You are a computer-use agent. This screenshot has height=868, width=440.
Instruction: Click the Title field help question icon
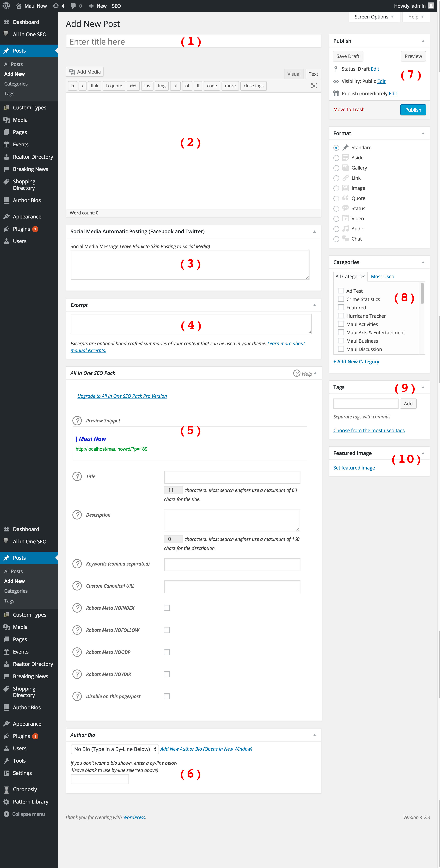pyautogui.click(x=77, y=476)
